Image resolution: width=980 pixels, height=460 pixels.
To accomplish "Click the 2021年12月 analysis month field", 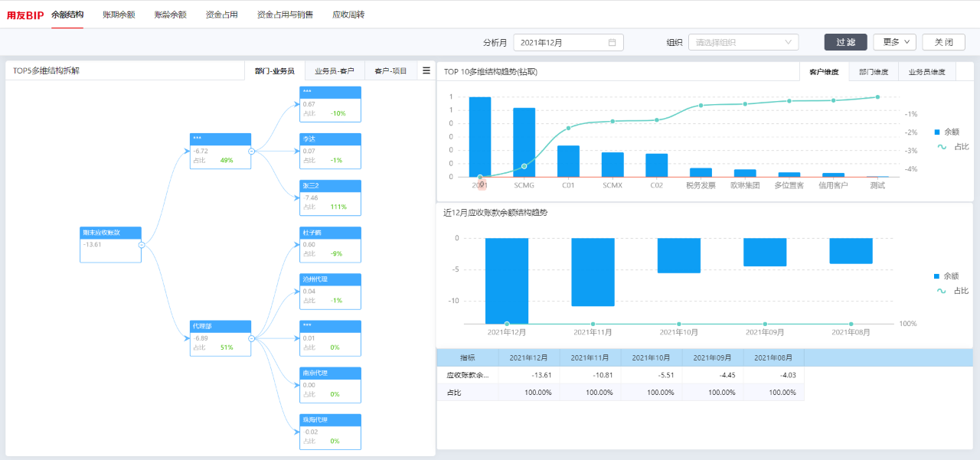I will click(x=568, y=43).
